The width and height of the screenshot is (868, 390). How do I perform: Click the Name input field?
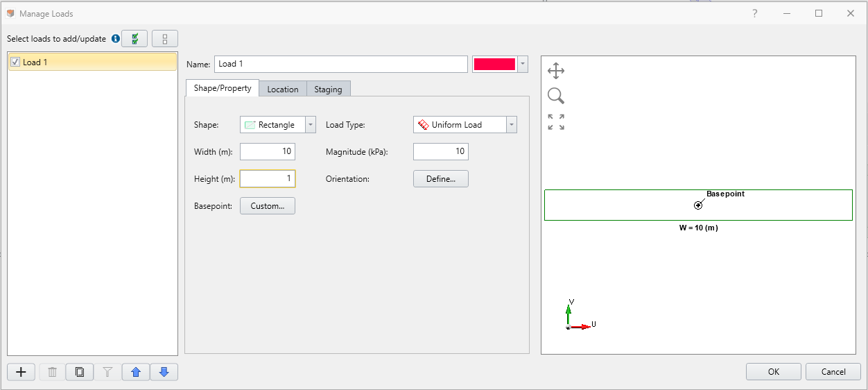pyautogui.click(x=341, y=64)
